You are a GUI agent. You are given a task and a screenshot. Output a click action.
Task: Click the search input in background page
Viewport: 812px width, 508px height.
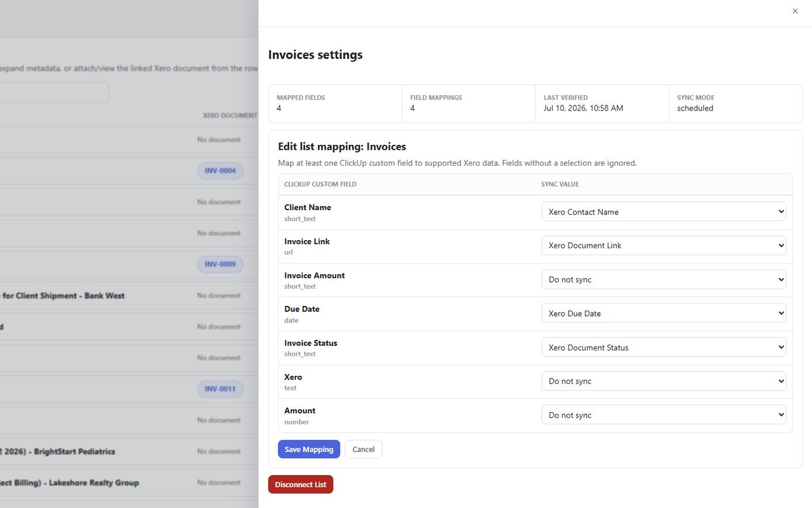[54, 93]
